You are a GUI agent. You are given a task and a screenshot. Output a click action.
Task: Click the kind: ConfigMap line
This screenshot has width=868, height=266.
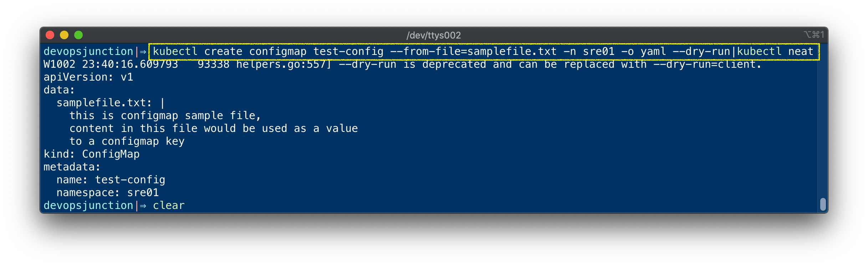coord(91,154)
